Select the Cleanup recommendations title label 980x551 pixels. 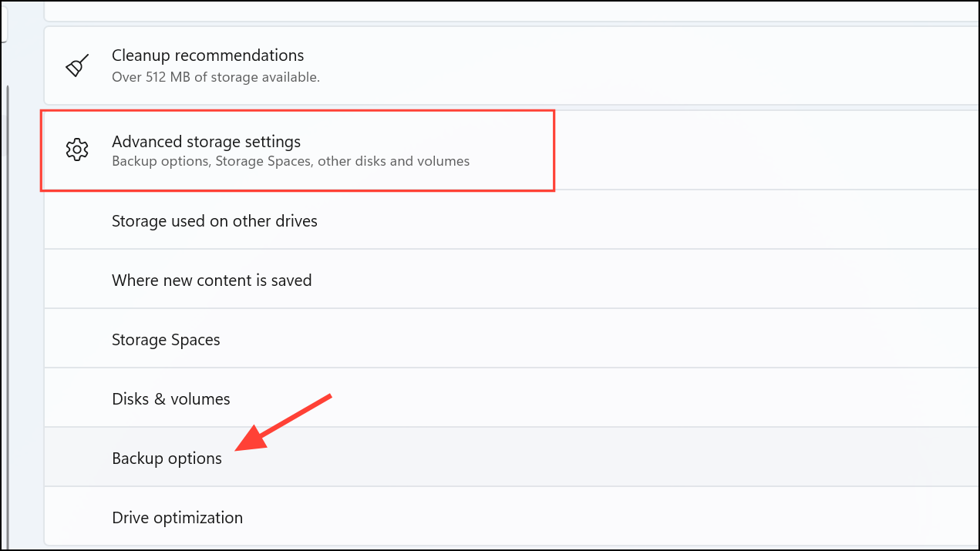click(207, 55)
